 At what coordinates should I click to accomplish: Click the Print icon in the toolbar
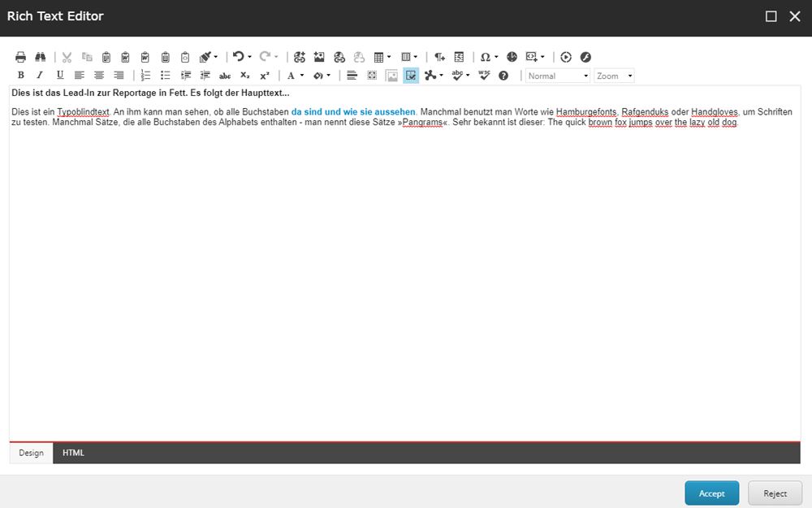point(21,57)
